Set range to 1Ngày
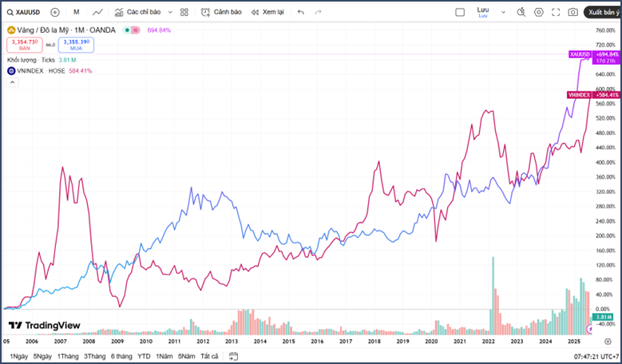 [18, 356]
